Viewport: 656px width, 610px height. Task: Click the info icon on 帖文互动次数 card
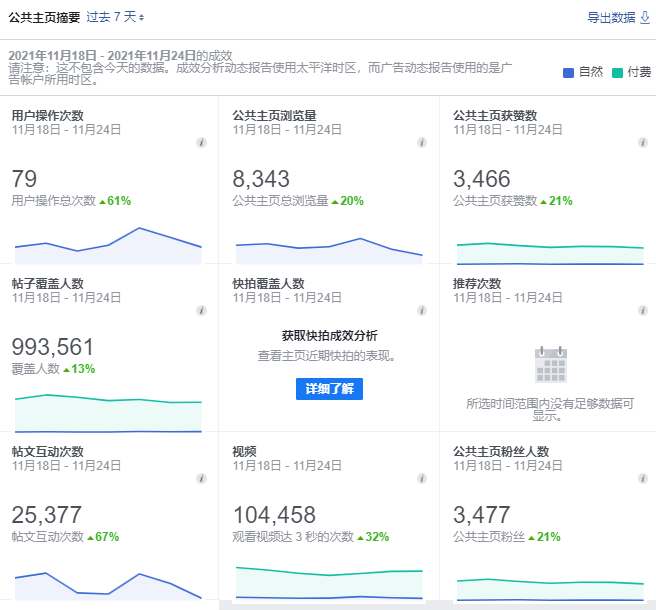coord(201,478)
